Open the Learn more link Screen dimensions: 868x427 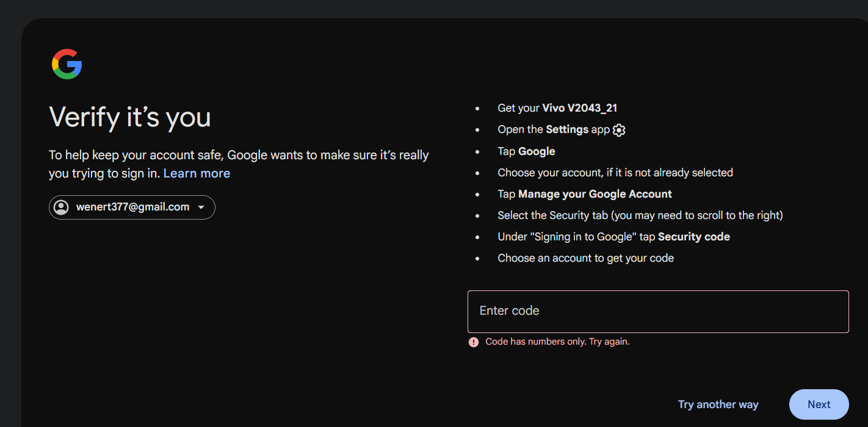point(197,173)
